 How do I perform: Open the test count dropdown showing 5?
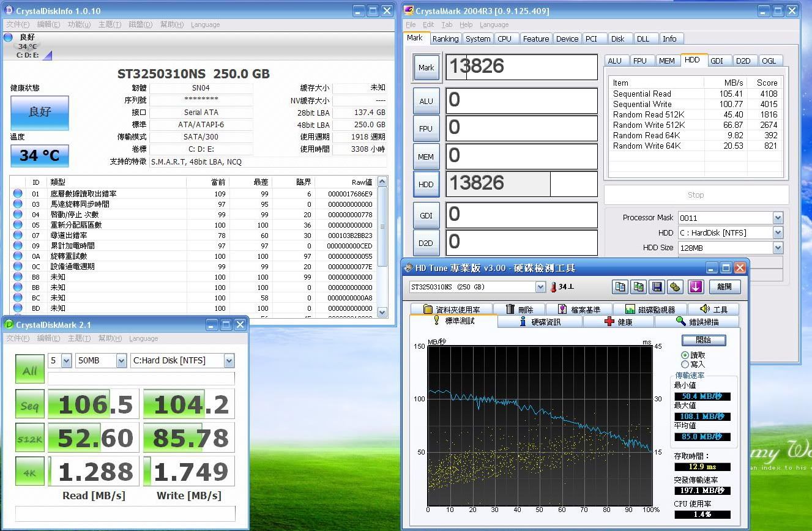(x=66, y=361)
